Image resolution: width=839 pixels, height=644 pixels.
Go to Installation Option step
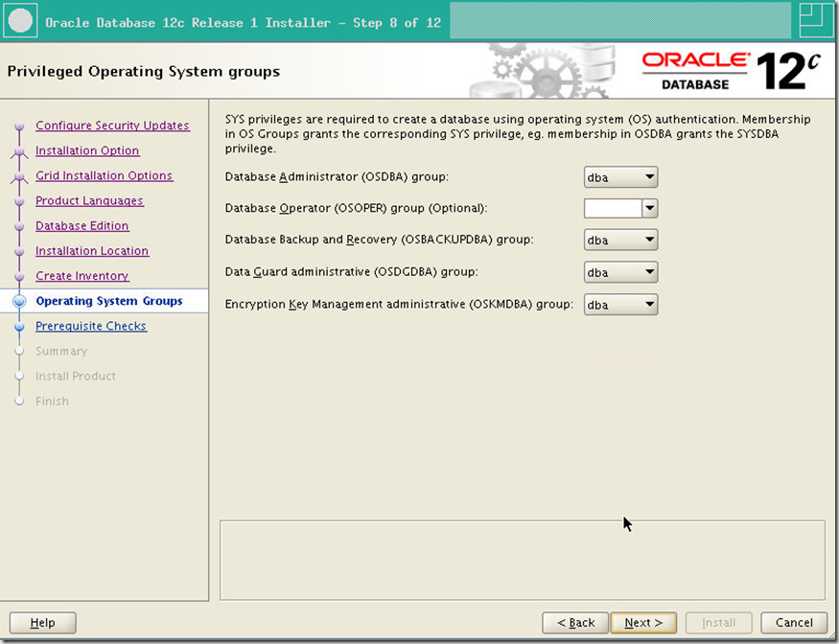coord(87,150)
